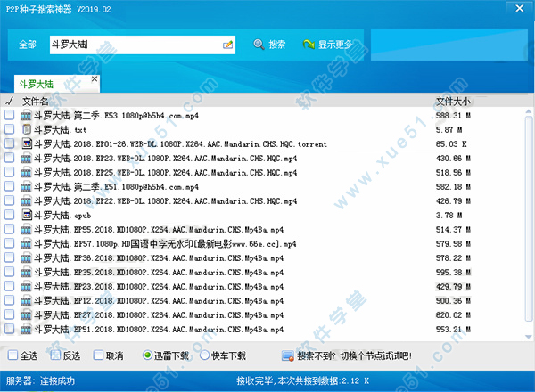Open the 全部 category dropdown
The height and width of the screenshot is (392, 535).
click(28, 45)
